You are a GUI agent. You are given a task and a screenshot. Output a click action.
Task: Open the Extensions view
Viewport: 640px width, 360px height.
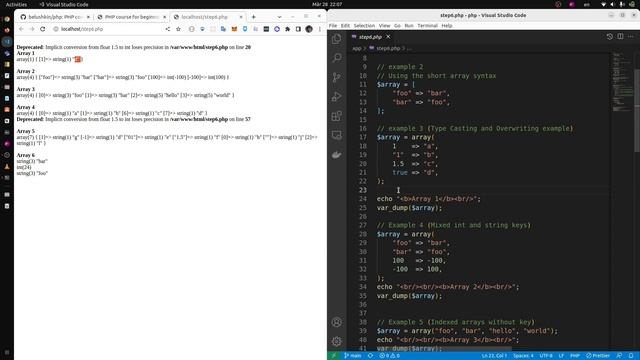pos(337,116)
